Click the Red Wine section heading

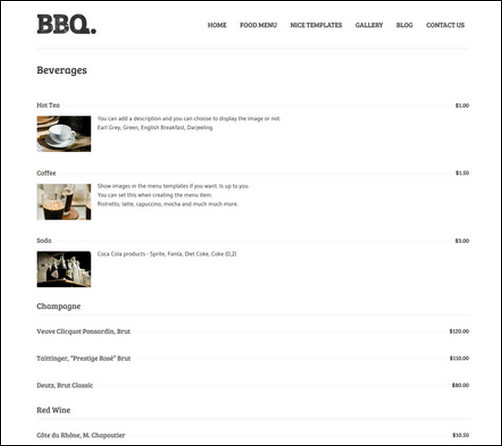(53, 410)
